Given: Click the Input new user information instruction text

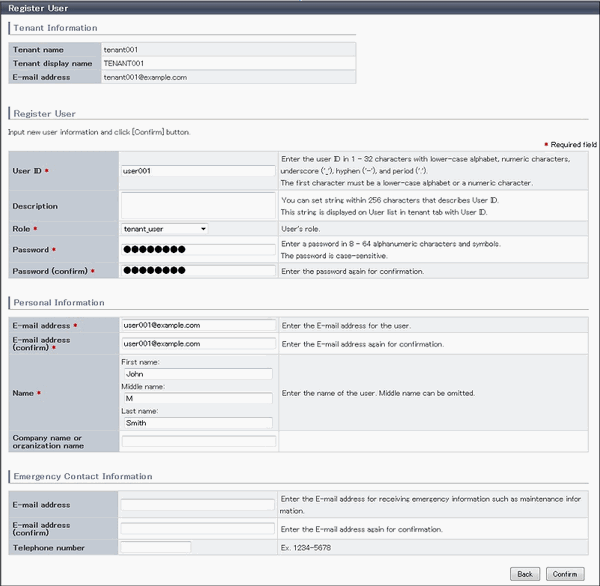Looking at the screenshot, I should [99, 132].
